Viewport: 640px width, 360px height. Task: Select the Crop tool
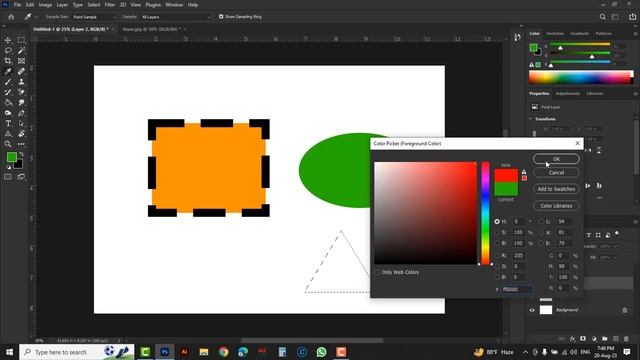click(x=8, y=61)
